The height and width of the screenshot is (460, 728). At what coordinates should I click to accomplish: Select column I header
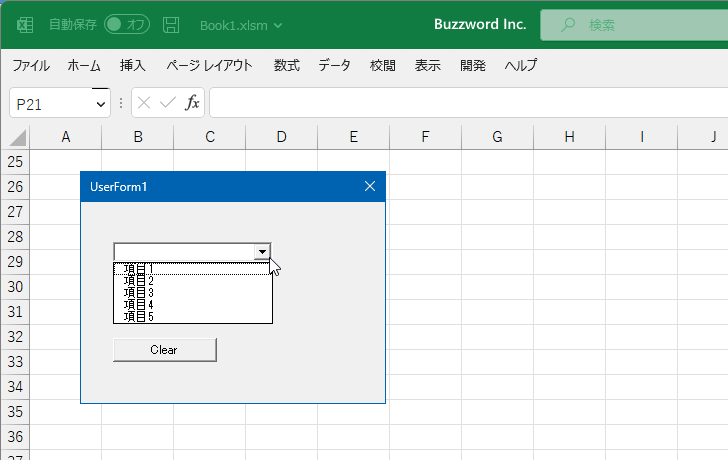(642, 137)
